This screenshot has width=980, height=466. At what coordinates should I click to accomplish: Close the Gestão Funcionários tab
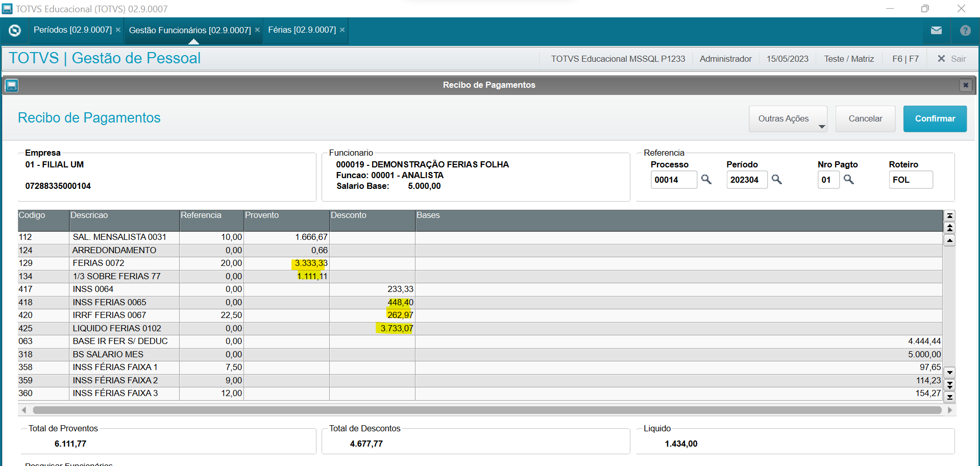pos(257,30)
